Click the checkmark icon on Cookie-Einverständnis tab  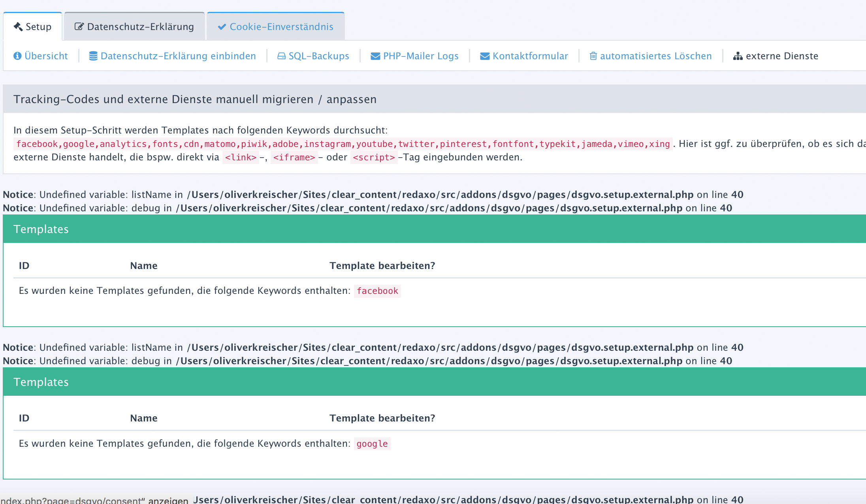(x=222, y=26)
